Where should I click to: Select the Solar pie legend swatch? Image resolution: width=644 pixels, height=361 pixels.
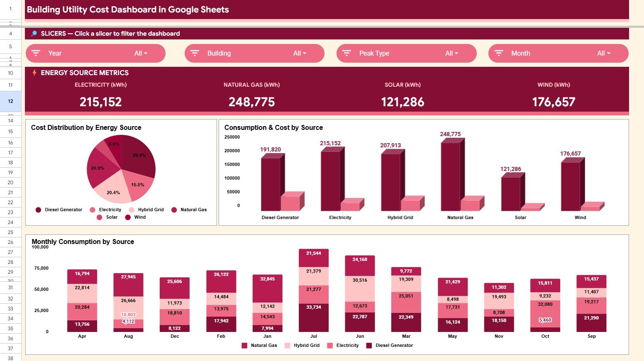[99, 217]
